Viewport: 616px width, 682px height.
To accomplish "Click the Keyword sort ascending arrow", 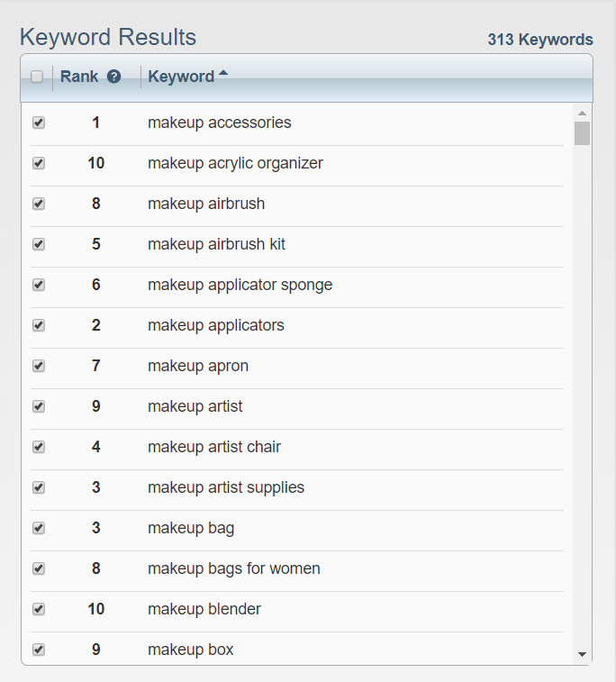I will tap(223, 73).
